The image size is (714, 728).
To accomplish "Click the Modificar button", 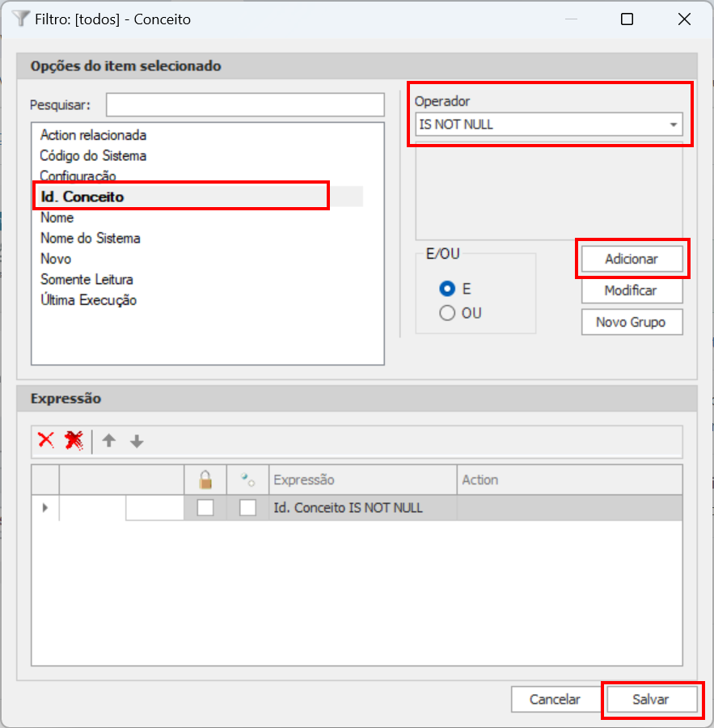I will click(x=632, y=290).
